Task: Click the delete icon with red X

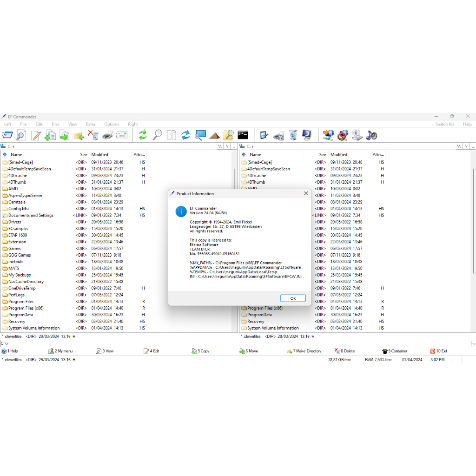Action: 93,135
